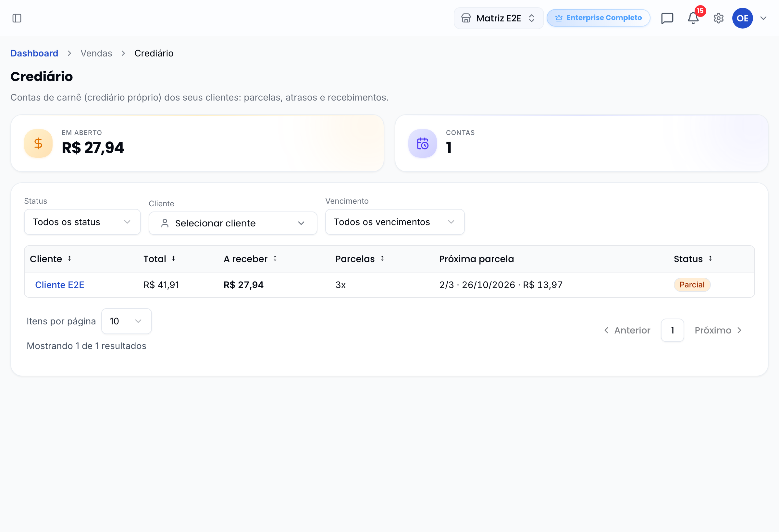Expand the user menu chevron
779x532 pixels.
(763, 18)
